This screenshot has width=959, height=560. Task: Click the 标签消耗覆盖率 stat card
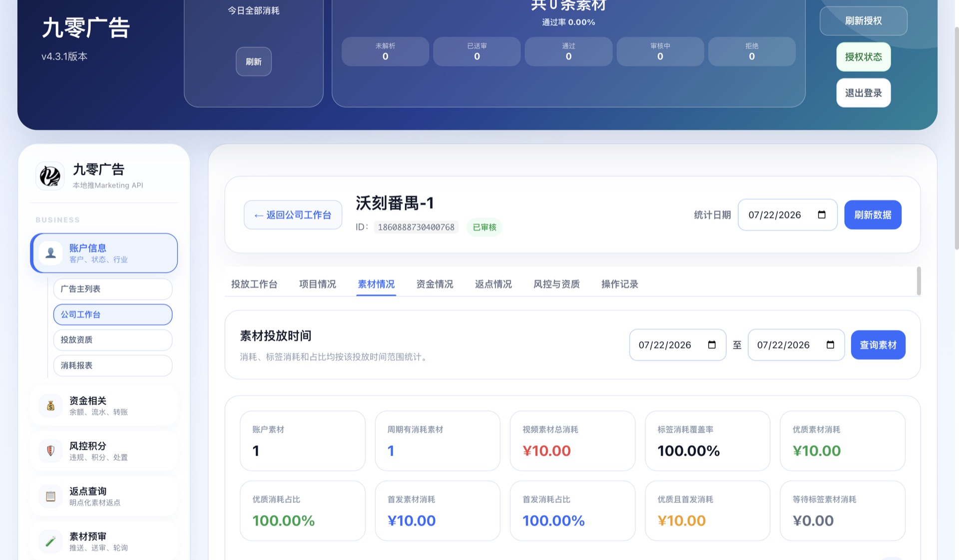707,441
